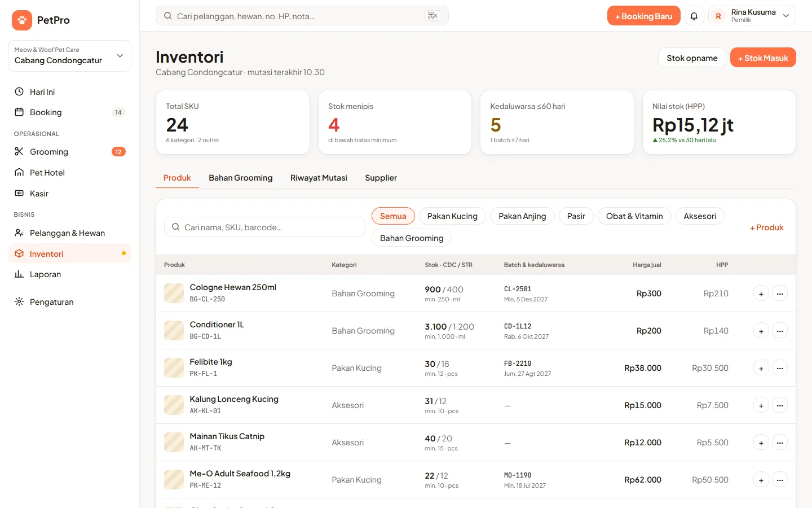Screen dimensions: 812x508
Task: Filter by Obat & Vitamin chip
Action: (x=634, y=216)
